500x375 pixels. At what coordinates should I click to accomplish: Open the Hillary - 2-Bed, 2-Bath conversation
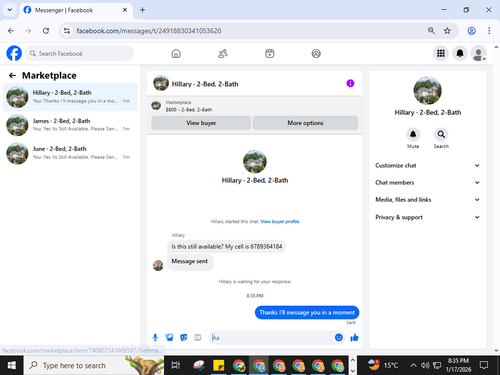pos(70,97)
